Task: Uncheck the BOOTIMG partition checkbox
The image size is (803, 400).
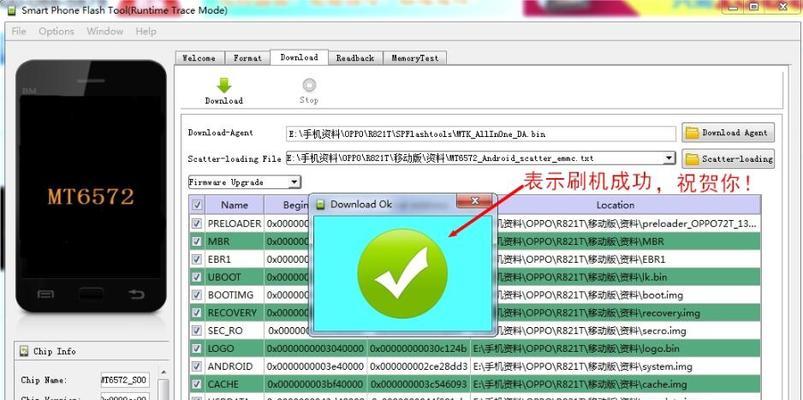Action: pos(197,295)
